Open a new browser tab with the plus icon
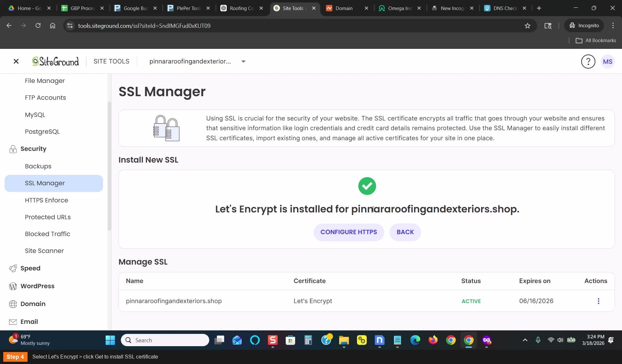This screenshot has height=364, width=622. pyautogui.click(x=539, y=8)
